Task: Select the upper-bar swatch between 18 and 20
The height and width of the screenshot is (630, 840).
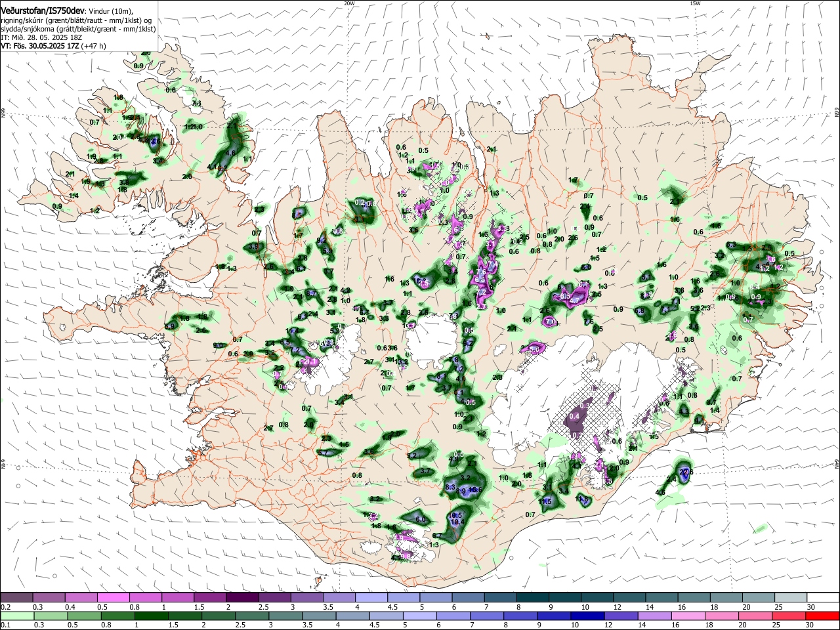Action: [726, 598]
